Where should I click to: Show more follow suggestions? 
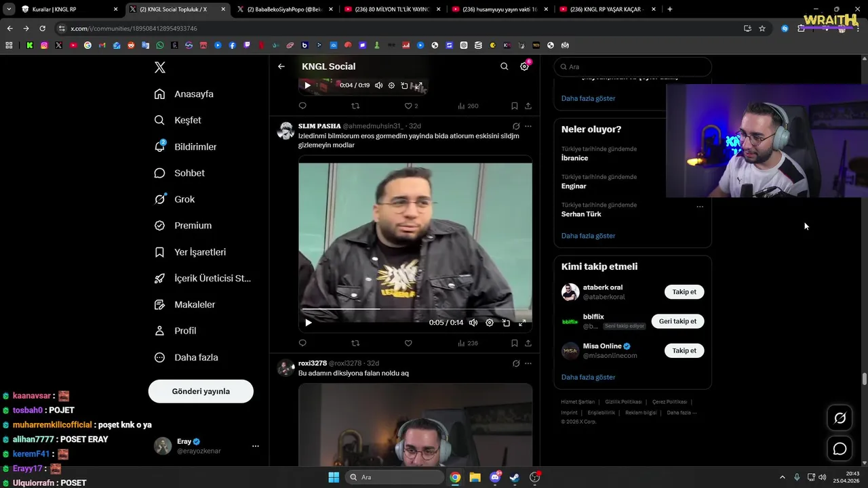tap(588, 377)
